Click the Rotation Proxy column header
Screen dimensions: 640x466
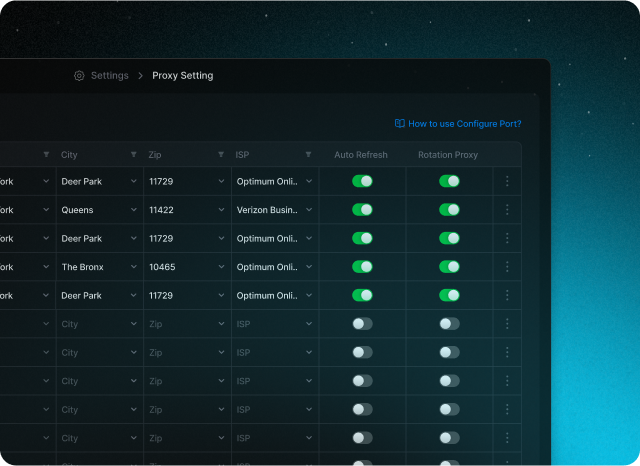coord(448,155)
